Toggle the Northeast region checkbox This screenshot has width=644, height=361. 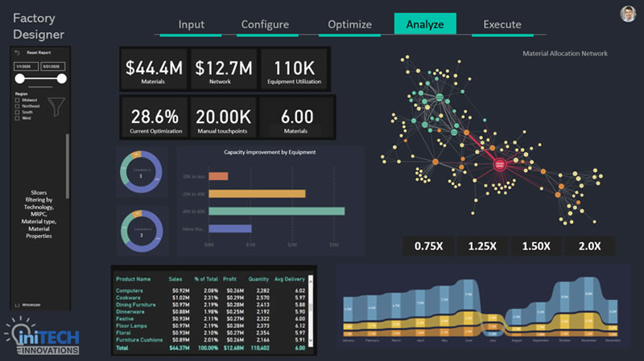tap(18, 106)
